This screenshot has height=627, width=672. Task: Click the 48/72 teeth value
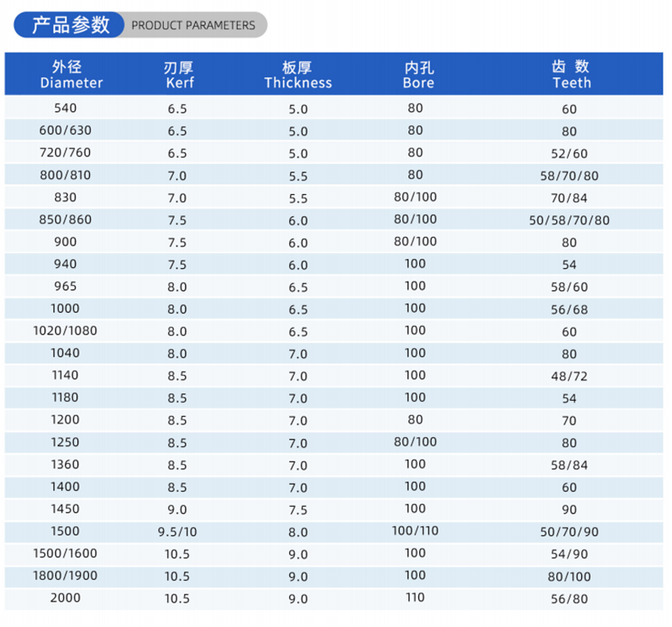(x=570, y=377)
